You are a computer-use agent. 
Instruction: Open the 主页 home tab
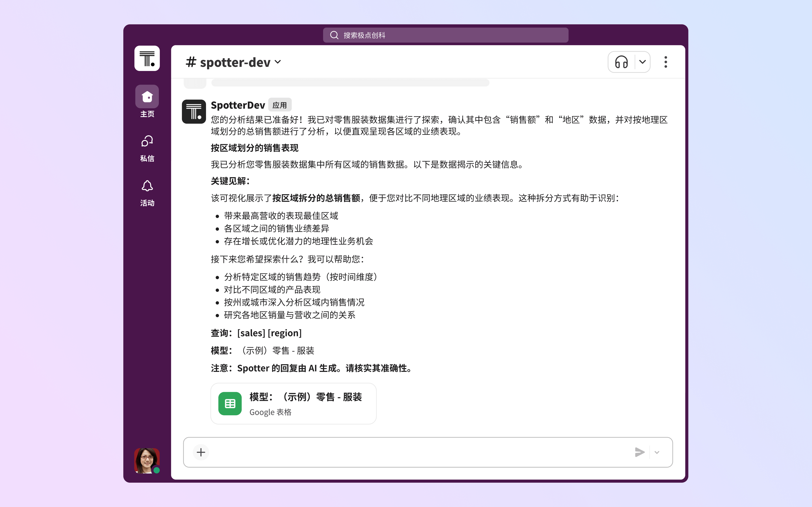pos(147,101)
